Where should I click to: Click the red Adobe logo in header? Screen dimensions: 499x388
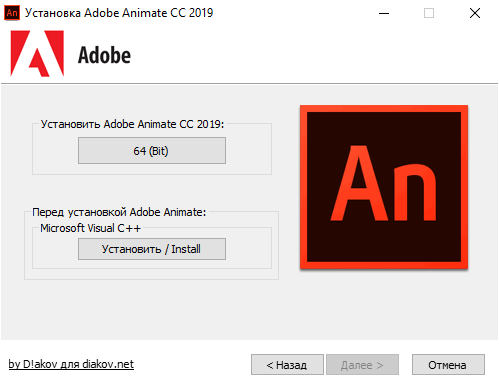37,54
